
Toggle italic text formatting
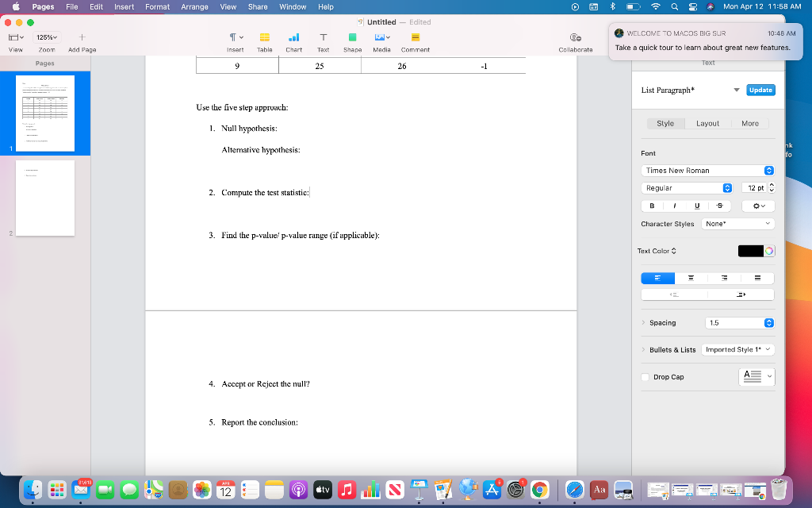(x=673, y=205)
